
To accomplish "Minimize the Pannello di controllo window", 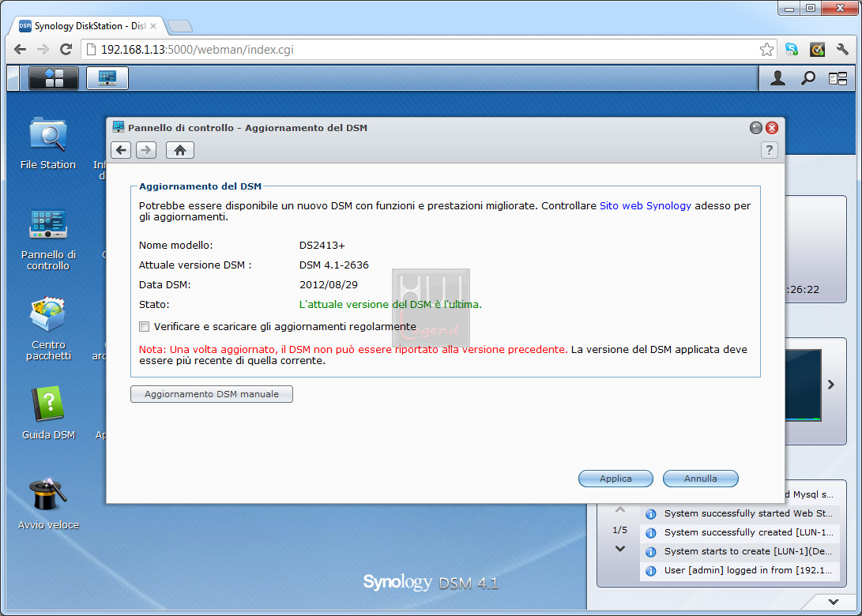I will 756,128.
